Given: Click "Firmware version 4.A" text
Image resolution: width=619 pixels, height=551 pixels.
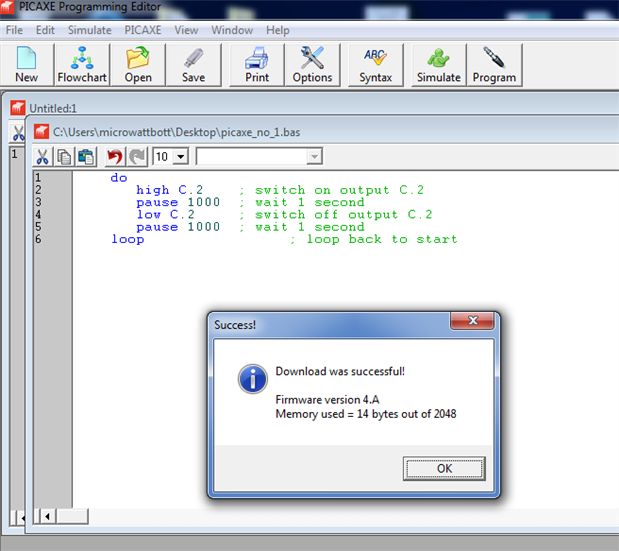Looking at the screenshot, I should click(x=327, y=400).
